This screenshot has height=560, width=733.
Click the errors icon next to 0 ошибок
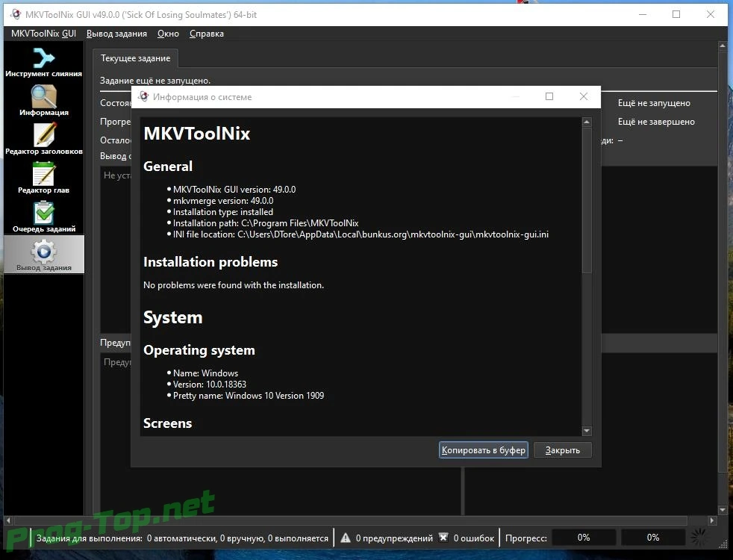pos(443,538)
